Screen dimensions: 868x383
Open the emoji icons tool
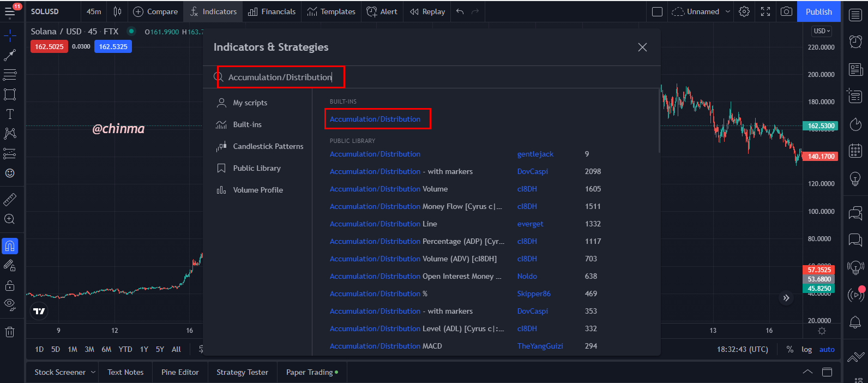click(x=10, y=173)
